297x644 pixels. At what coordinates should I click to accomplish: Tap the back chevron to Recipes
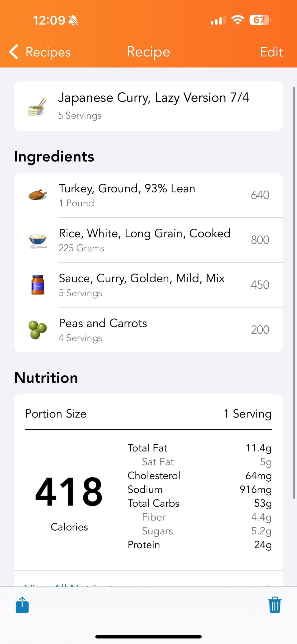click(14, 52)
